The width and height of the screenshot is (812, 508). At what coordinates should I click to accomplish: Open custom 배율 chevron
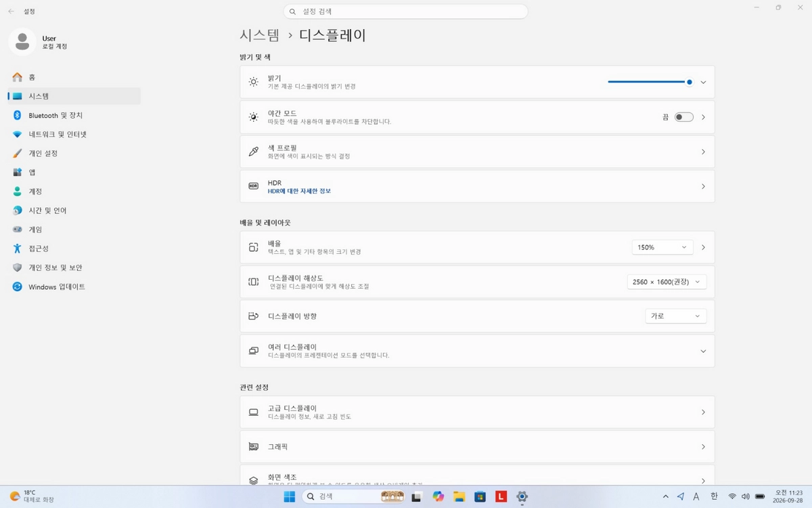click(703, 247)
